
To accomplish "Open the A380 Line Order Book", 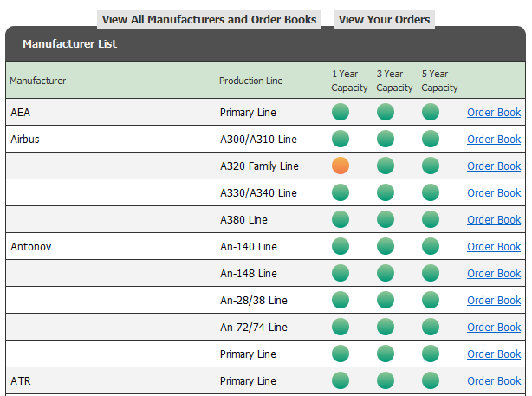I will click(x=494, y=219).
